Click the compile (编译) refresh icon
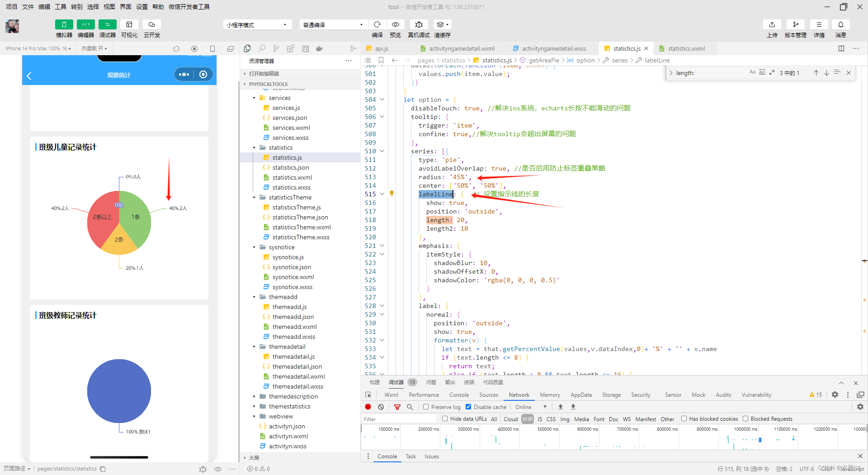 (x=377, y=24)
